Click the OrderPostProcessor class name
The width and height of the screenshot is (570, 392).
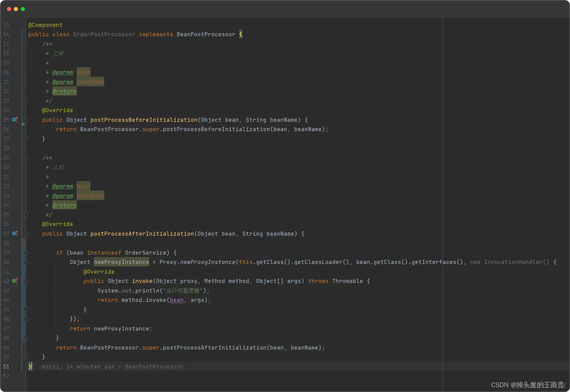tap(104, 35)
